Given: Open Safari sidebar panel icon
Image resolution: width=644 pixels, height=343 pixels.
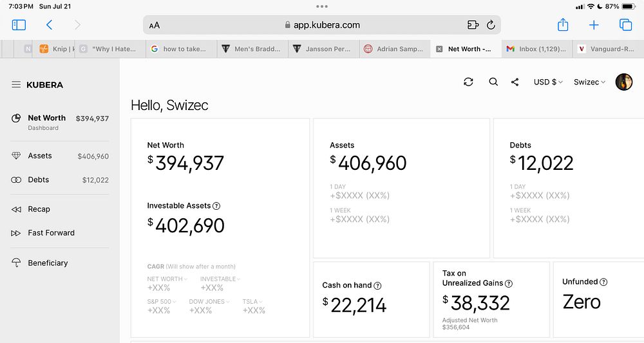Looking at the screenshot, I should pos(19,25).
